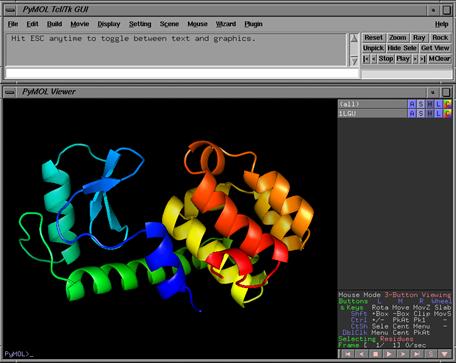
Task: Step back a frame in Viewer controls
Action: (362, 354)
